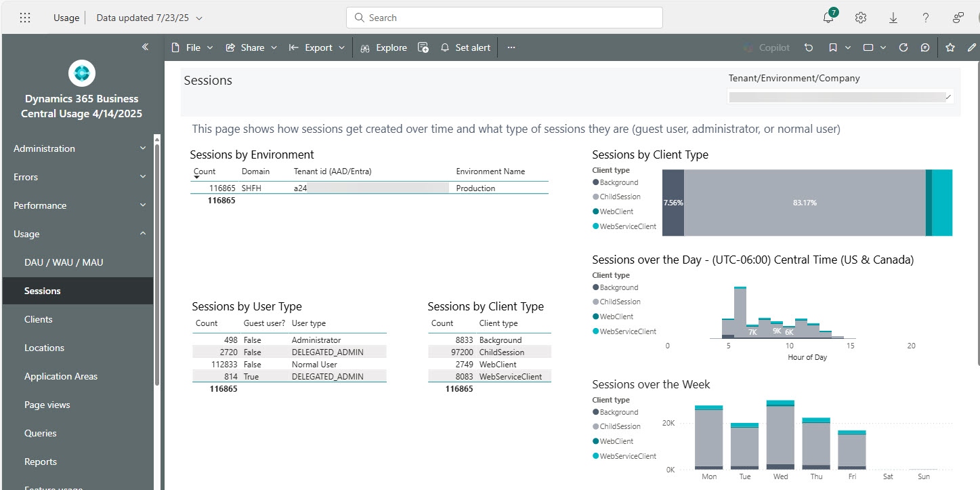The width and height of the screenshot is (980, 490).
Task: Open the view dropdown chevron
Action: pos(883,47)
